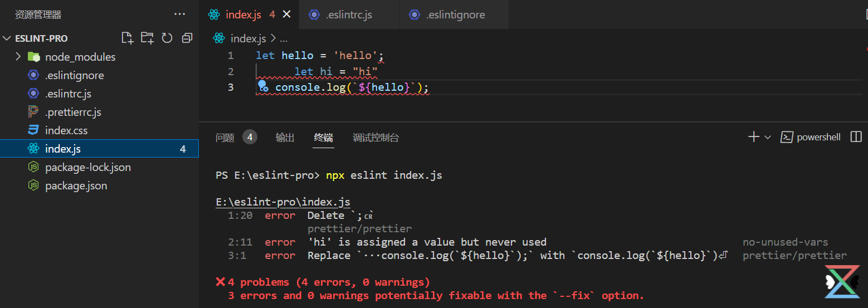
Task: Collapse the ESLINT-PRO project root
Action: pos(7,38)
